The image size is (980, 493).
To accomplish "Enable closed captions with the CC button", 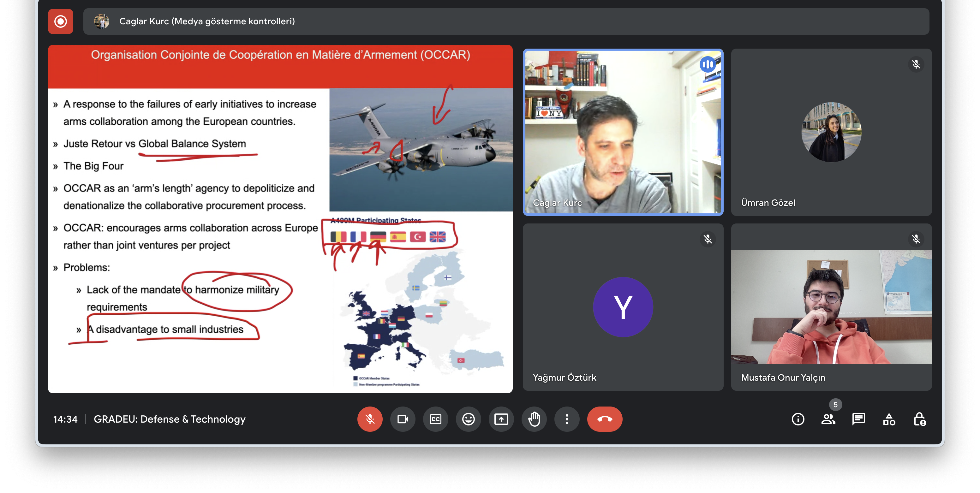I will pyautogui.click(x=435, y=419).
